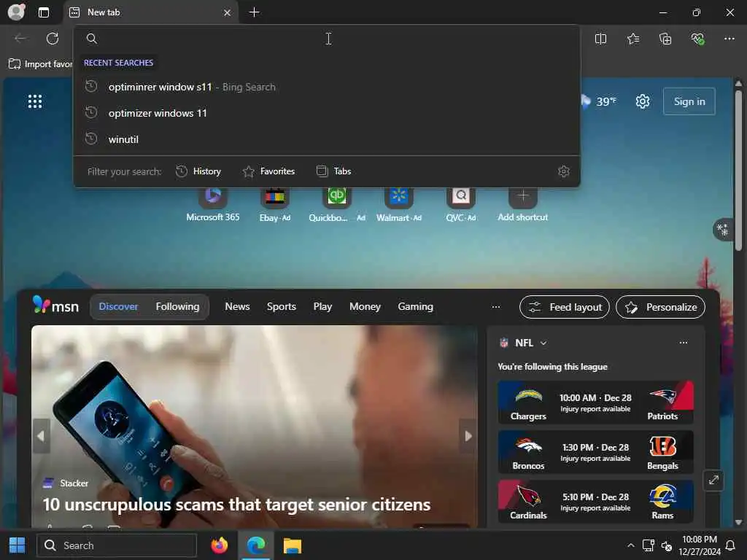Click the Back navigation arrow
The image size is (747, 560).
click(20, 39)
